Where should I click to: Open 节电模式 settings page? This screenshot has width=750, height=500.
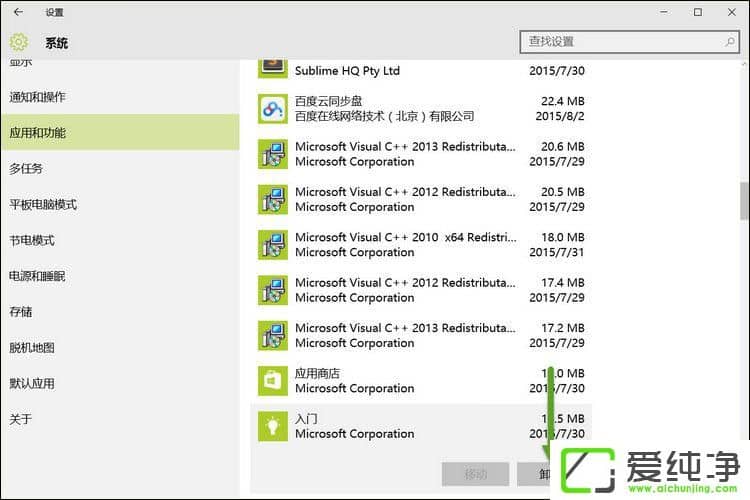click(120, 240)
